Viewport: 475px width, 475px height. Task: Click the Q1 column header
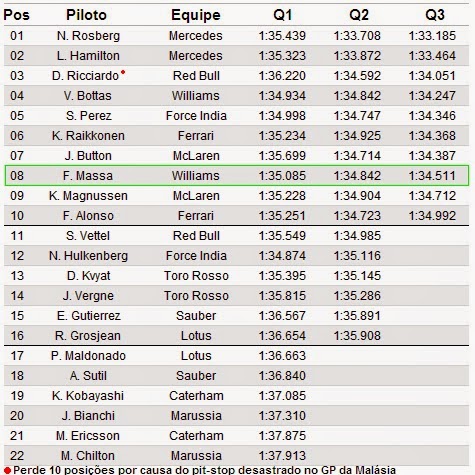click(282, 15)
